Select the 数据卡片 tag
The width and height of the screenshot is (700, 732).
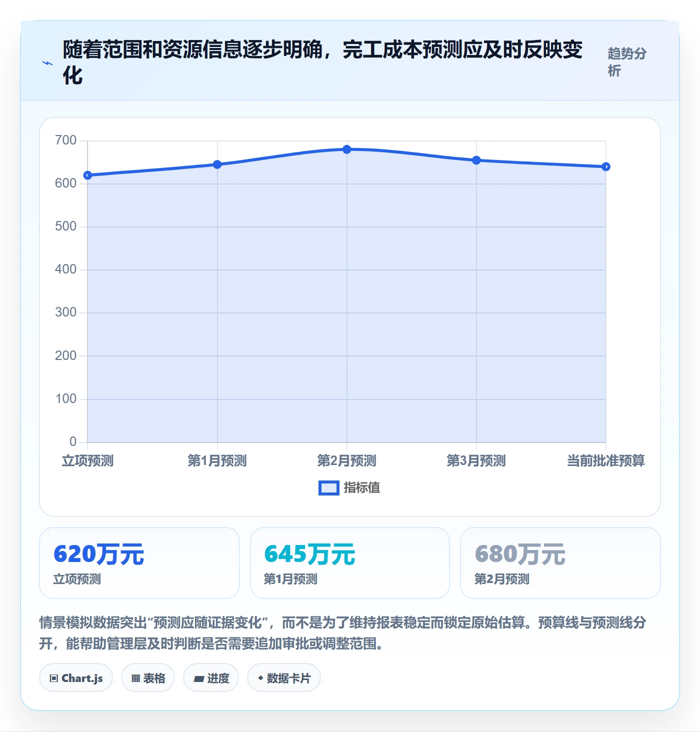click(284, 678)
